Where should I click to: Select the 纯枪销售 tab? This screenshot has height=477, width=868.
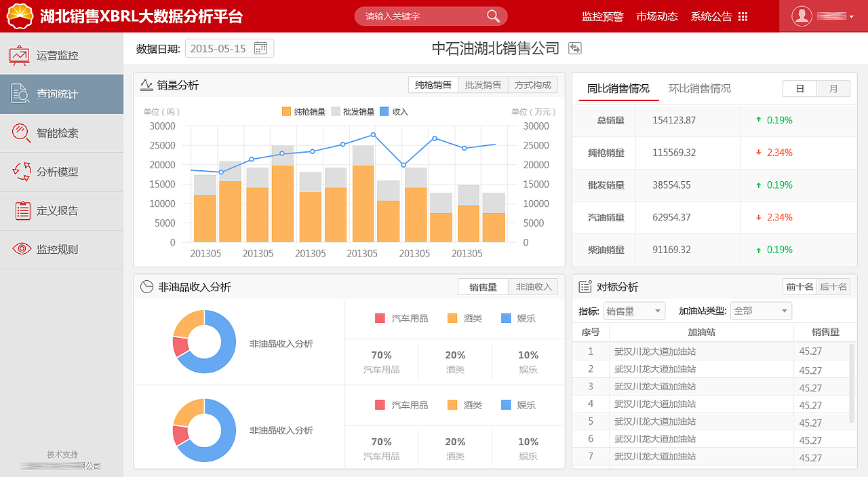pyautogui.click(x=433, y=85)
